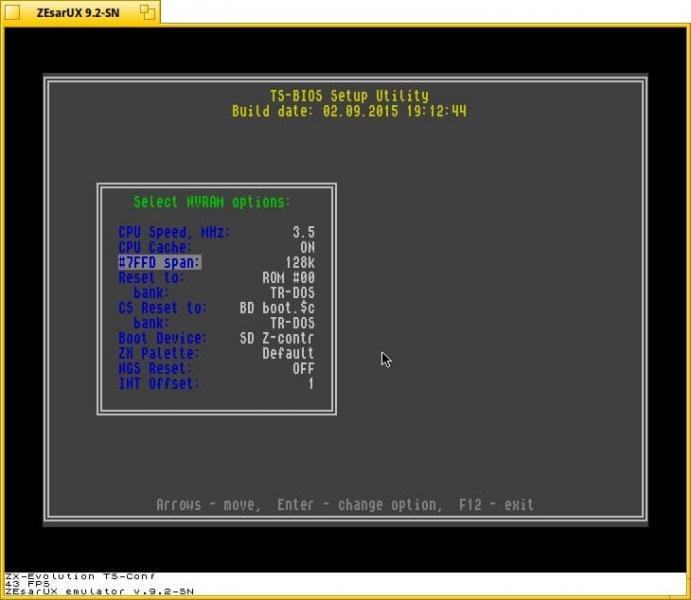
Task: Select the "CPU Speed, MHz" option label
Action: (x=174, y=232)
